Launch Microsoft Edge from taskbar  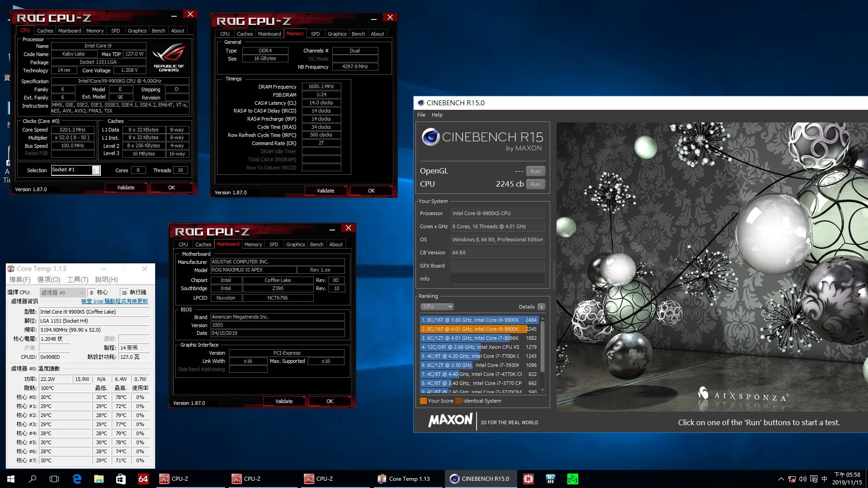(x=77, y=479)
